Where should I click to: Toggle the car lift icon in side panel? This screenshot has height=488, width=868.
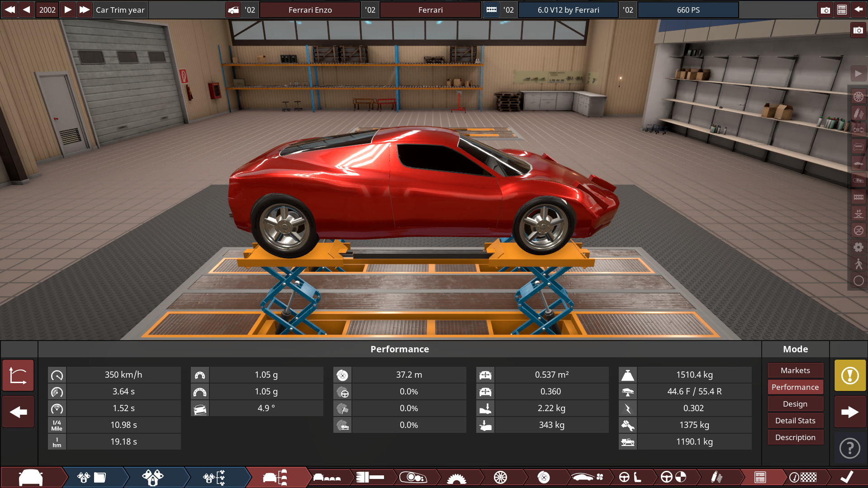click(858, 213)
